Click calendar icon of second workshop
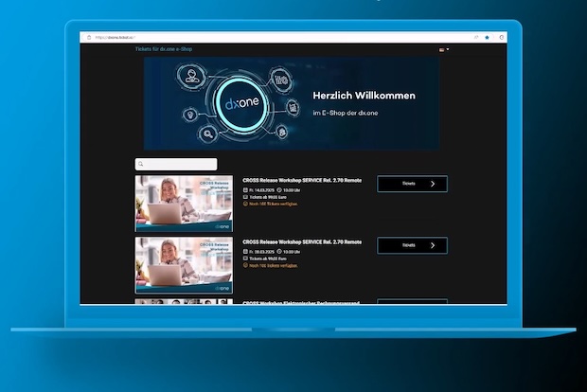Viewport: 587px width, 392px height. click(245, 252)
